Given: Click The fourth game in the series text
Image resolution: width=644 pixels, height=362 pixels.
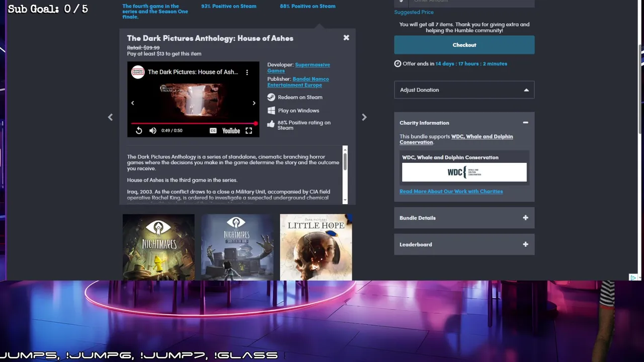Looking at the screenshot, I should pos(155,12).
